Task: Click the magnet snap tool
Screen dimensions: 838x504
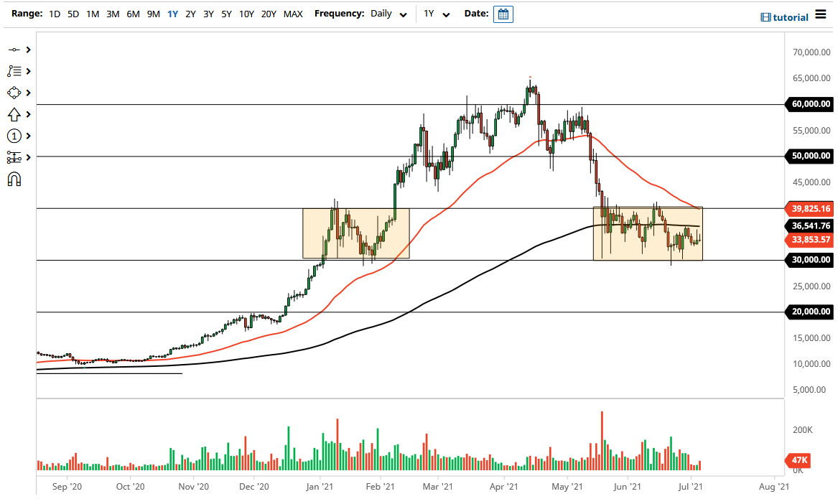Action: [x=14, y=179]
